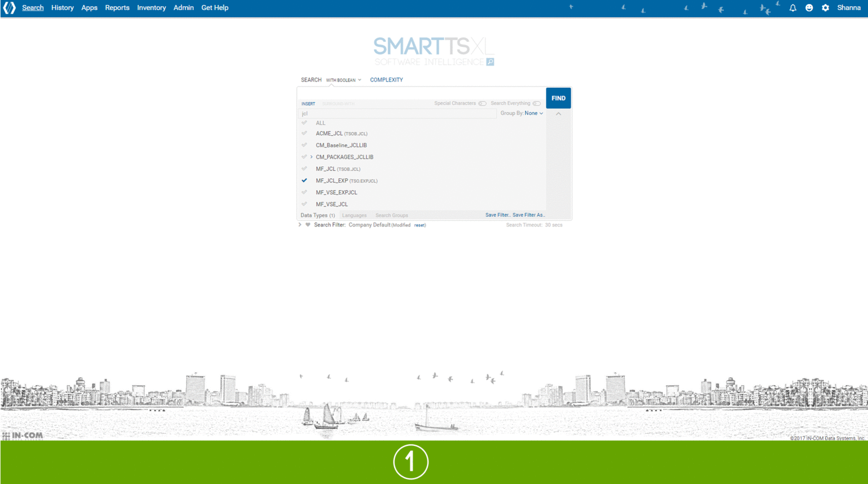The height and width of the screenshot is (484, 868).
Task: Open the Get Help menu
Action: [215, 8]
